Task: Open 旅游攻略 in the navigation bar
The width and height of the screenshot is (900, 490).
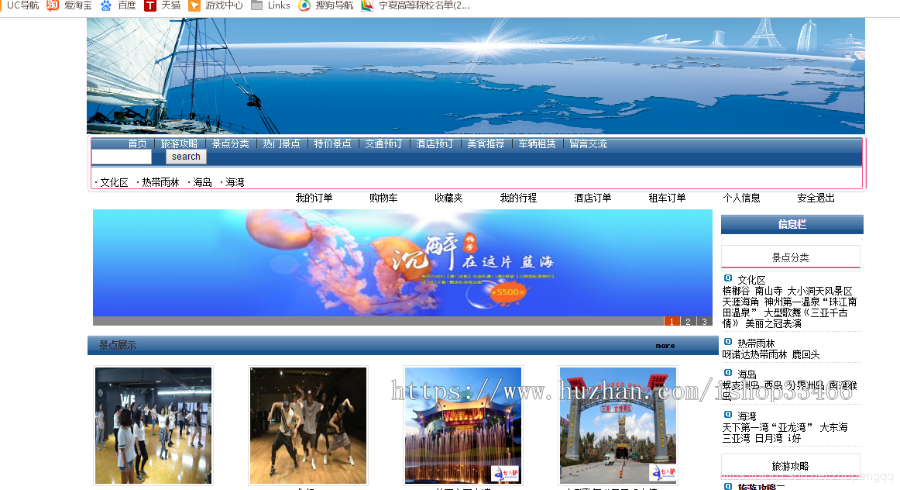Action: click(179, 143)
